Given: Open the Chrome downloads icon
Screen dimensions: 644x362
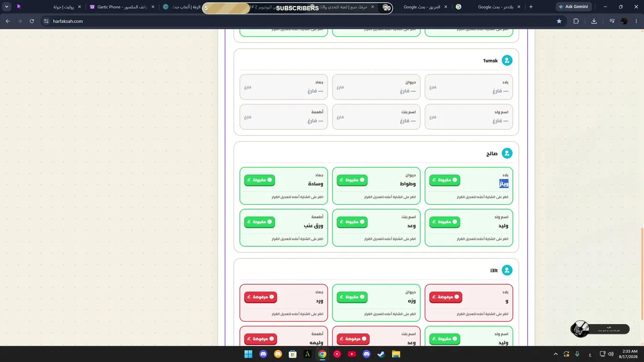Looking at the screenshot, I should 594,21.
